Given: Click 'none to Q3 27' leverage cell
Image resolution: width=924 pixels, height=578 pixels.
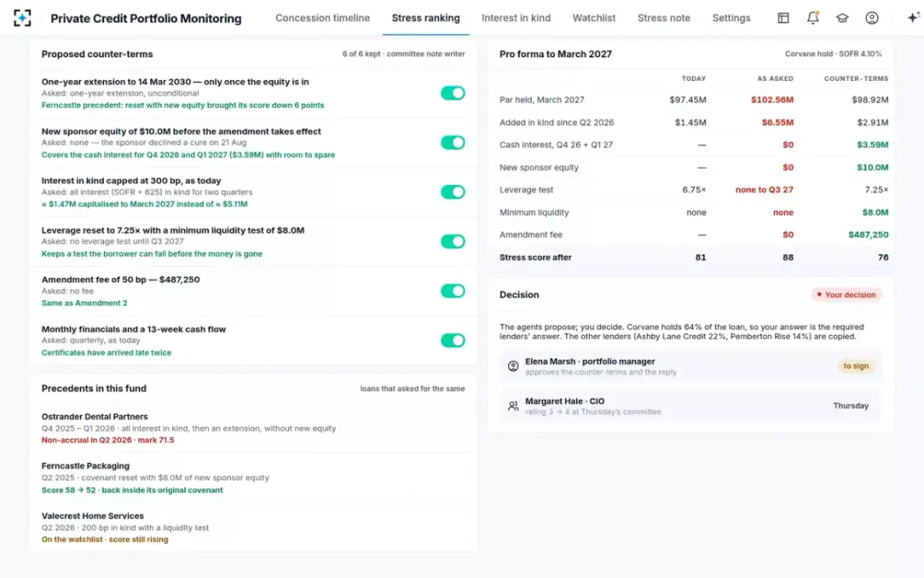Looking at the screenshot, I should (765, 190).
